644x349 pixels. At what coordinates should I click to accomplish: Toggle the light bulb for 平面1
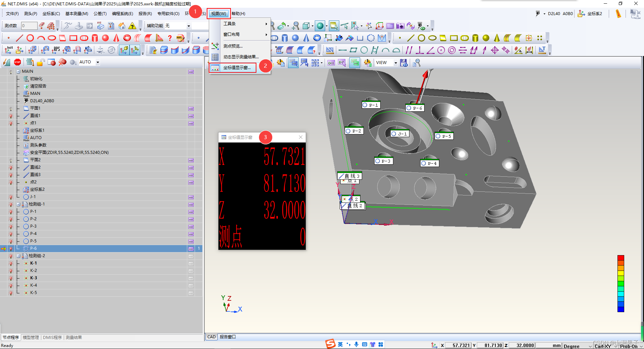11,109
